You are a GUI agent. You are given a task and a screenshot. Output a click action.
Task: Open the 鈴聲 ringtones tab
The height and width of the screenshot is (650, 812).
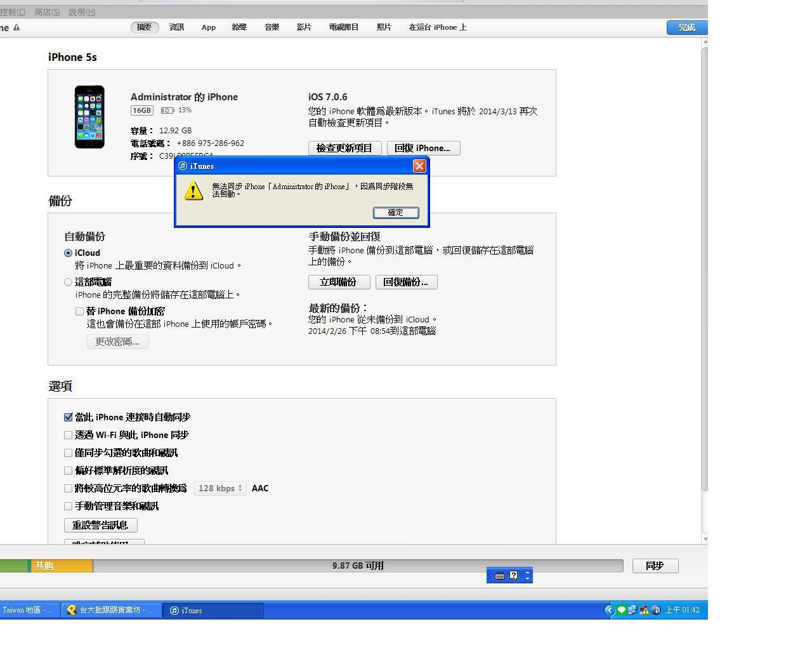click(239, 27)
